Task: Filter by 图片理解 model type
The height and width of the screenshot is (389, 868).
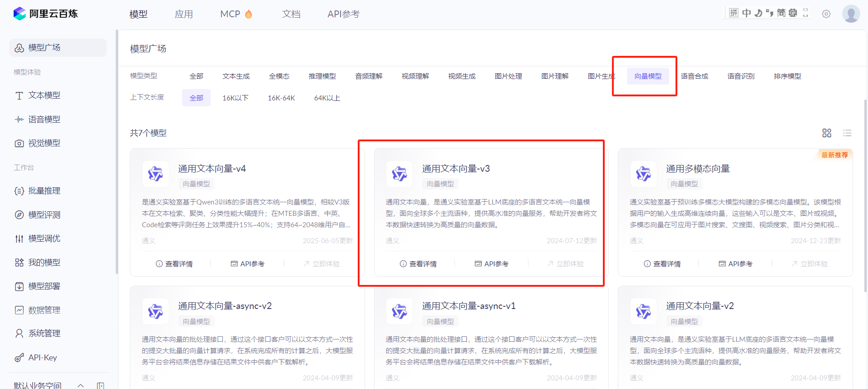Action: click(x=555, y=76)
